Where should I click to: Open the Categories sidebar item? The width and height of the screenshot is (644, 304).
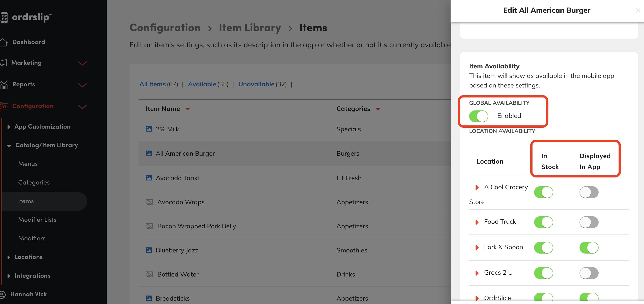coord(34,182)
